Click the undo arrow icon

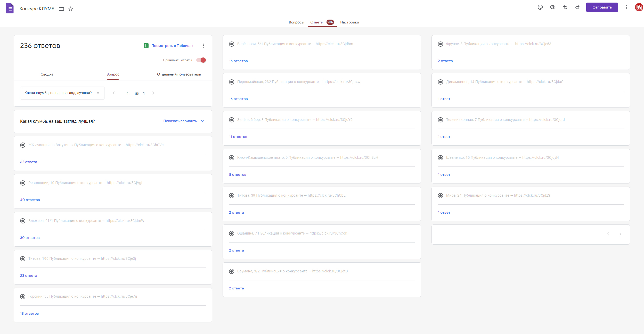click(565, 7)
